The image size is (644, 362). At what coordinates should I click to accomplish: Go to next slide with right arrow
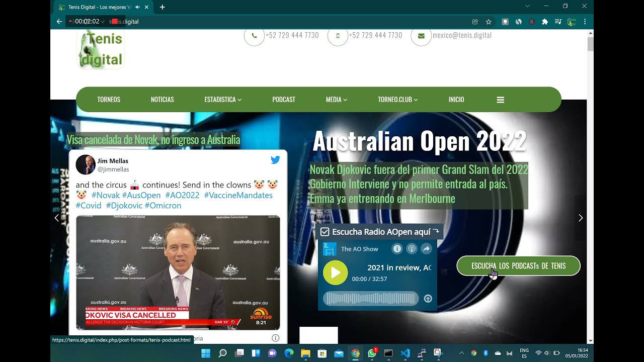pos(581,218)
